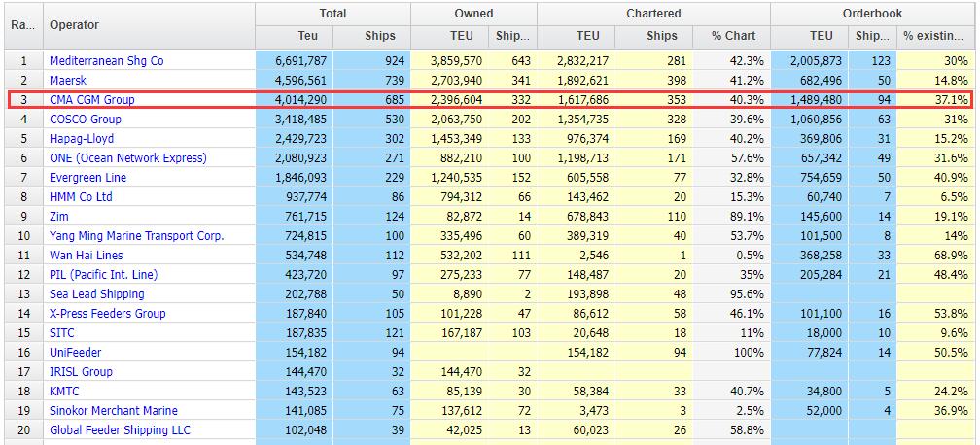The height and width of the screenshot is (445, 980).
Task: Open the Wan Hai Lines operator link
Action: tap(87, 255)
